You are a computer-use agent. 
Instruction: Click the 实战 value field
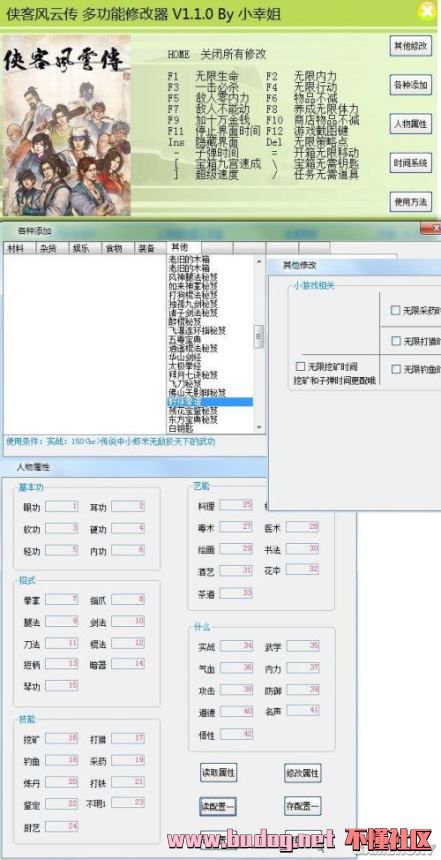(x=236, y=646)
